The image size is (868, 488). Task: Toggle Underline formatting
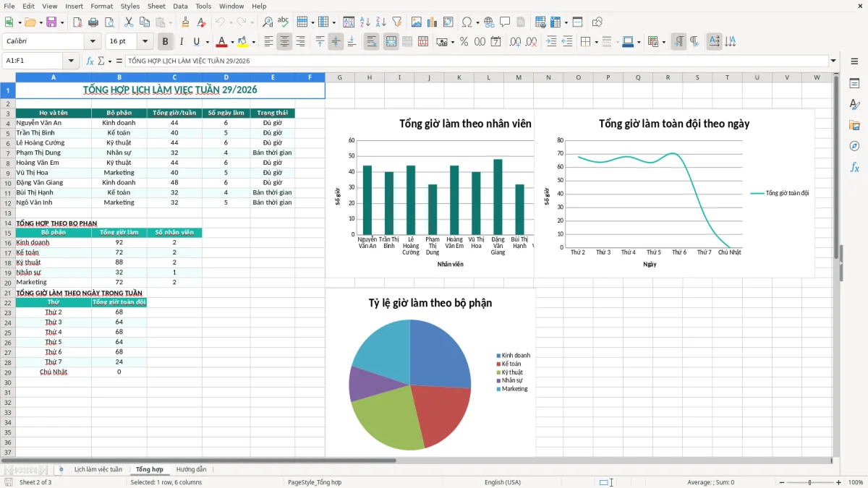[x=197, y=42]
